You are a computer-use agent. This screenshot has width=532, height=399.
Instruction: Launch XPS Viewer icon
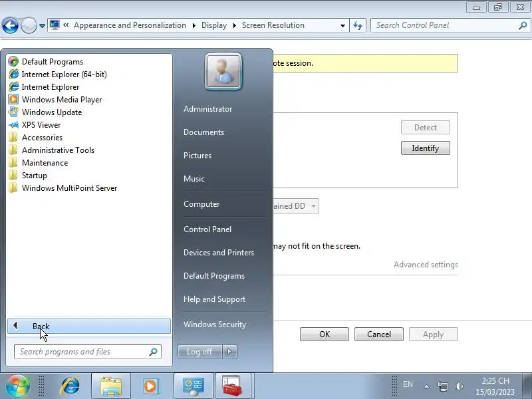coord(13,125)
